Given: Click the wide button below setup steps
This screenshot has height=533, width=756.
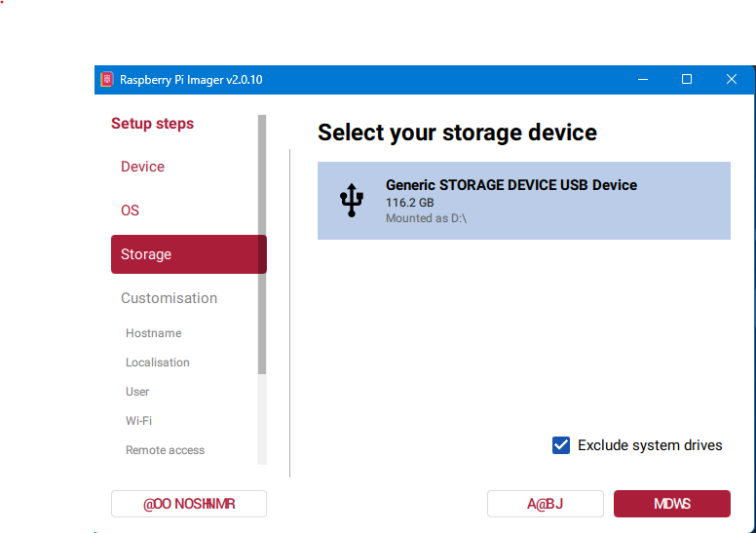Looking at the screenshot, I should point(189,504).
